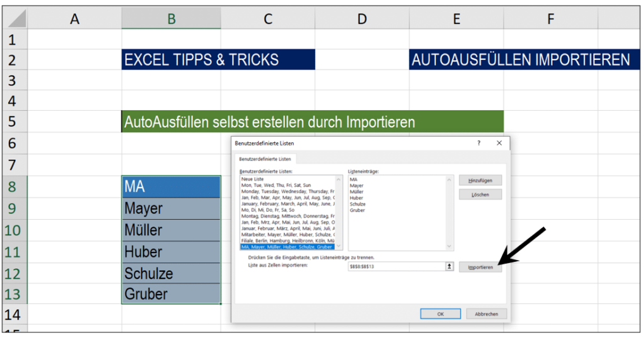Select column F header
This screenshot has width=644, height=338.
click(551, 19)
